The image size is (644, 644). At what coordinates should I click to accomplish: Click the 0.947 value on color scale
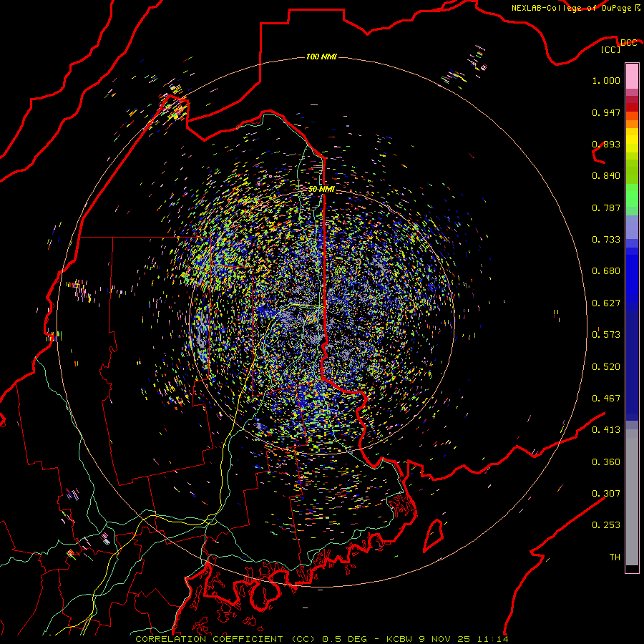pos(606,112)
